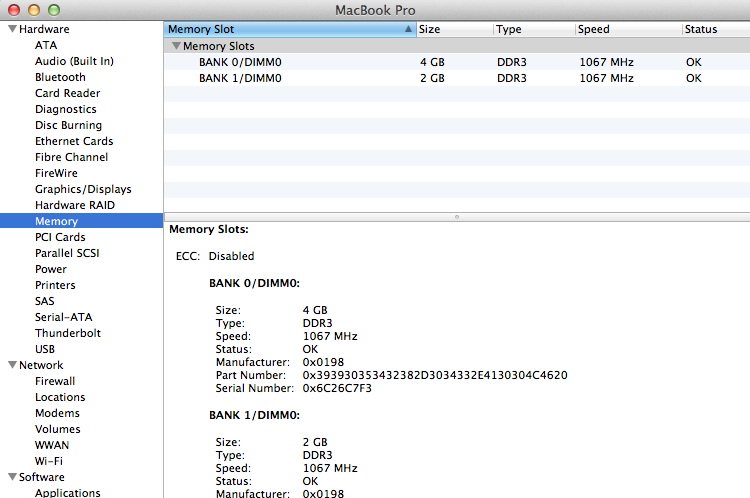This screenshot has height=498, width=750.
Task: Click the Status column header
Action: coord(714,29)
